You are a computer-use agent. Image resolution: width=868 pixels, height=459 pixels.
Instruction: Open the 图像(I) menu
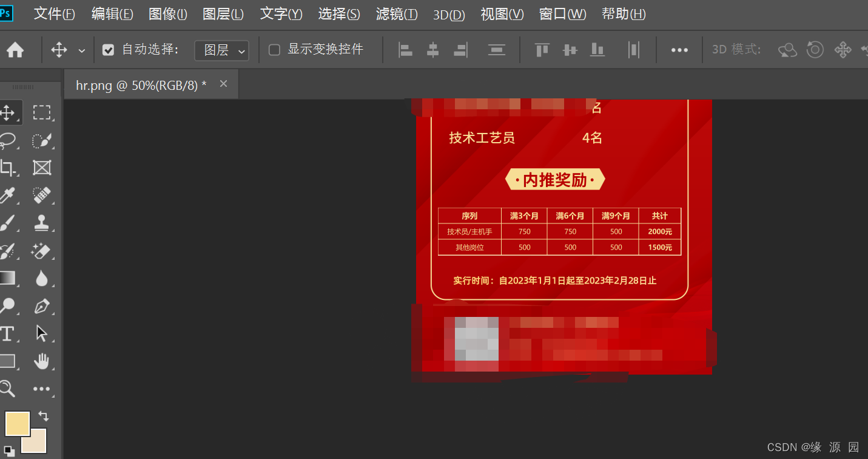168,14
